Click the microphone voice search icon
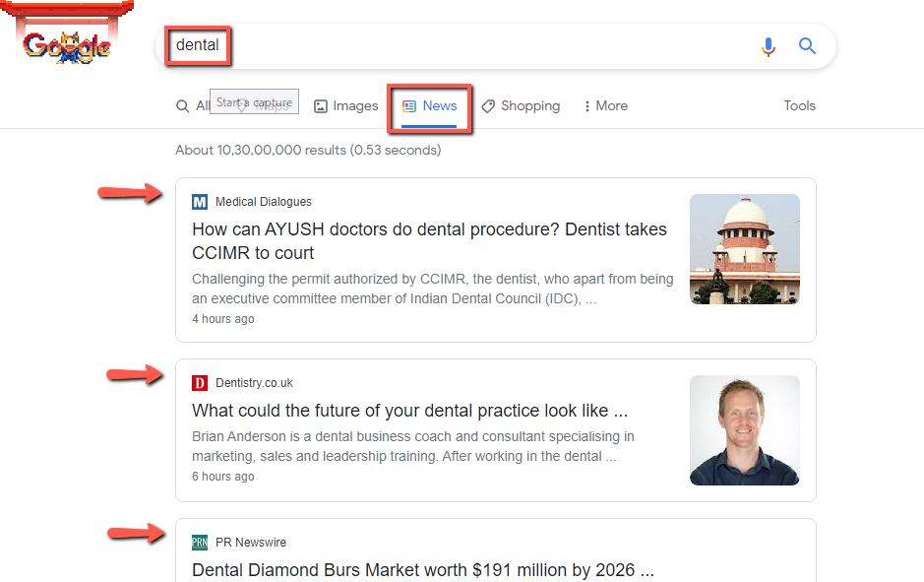Screen dimensions: 924x582 point(769,45)
